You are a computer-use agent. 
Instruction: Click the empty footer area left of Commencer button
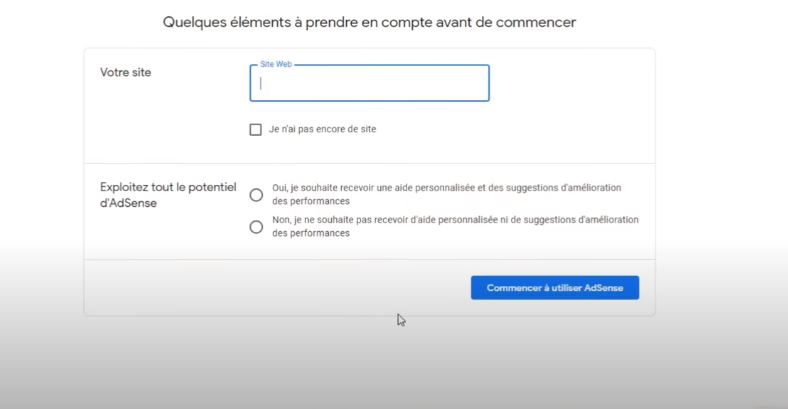click(x=270, y=288)
